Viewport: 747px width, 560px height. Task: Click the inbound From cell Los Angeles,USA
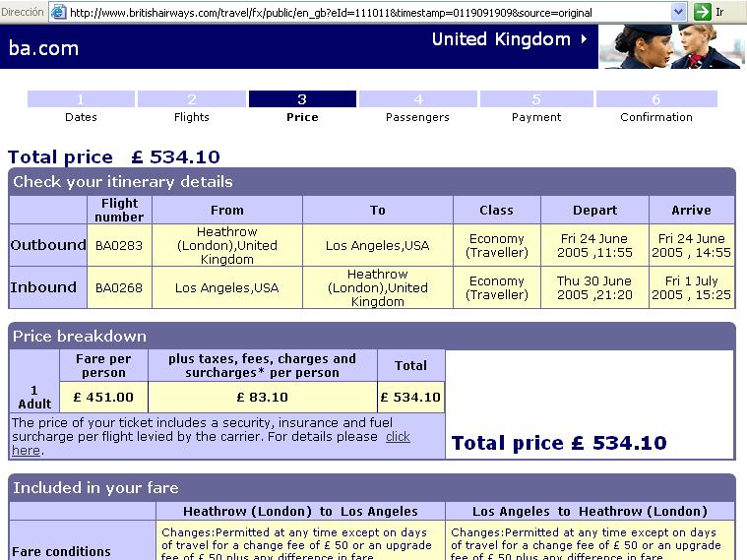[226, 287]
